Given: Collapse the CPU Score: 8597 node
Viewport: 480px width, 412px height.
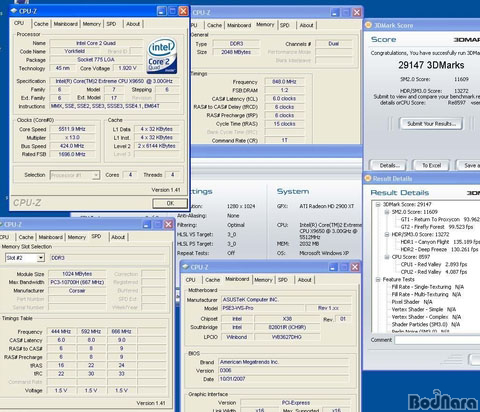Looking at the screenshot, I should [387, 257].
